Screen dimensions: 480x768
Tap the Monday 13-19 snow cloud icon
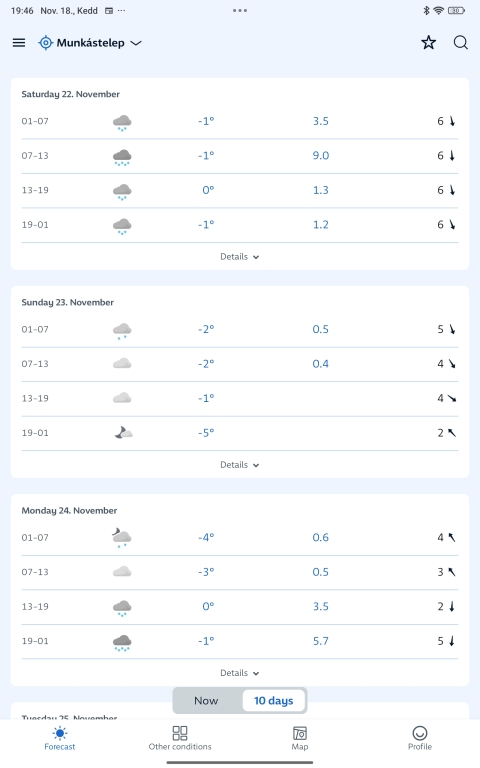[122, 607]
